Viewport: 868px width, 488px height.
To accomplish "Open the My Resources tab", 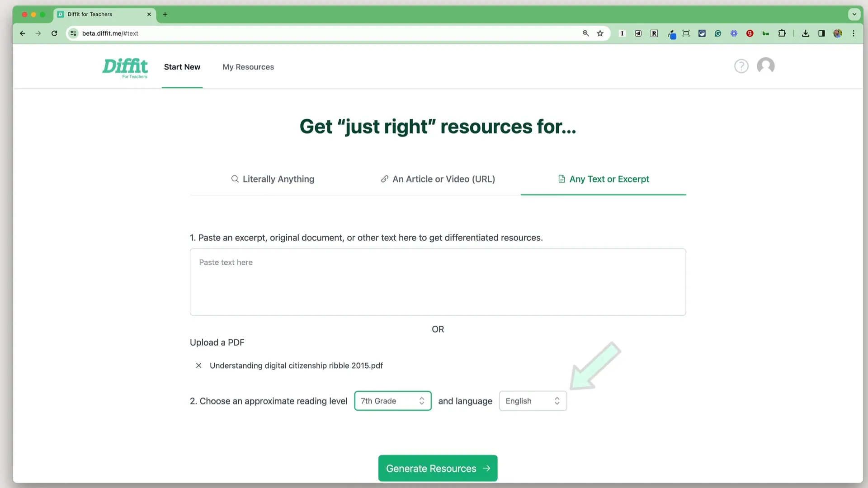I will 248,67.
